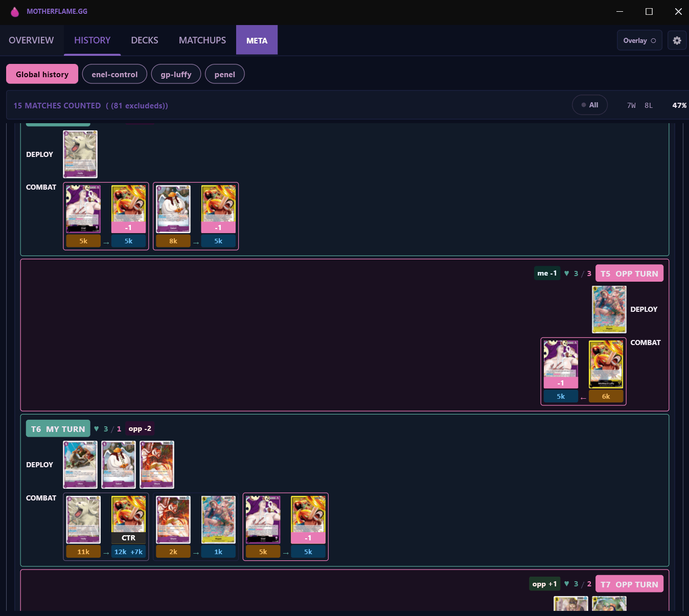Select the Meta tab
This screenshot has width=689, height=616.
tap(257, 40)
